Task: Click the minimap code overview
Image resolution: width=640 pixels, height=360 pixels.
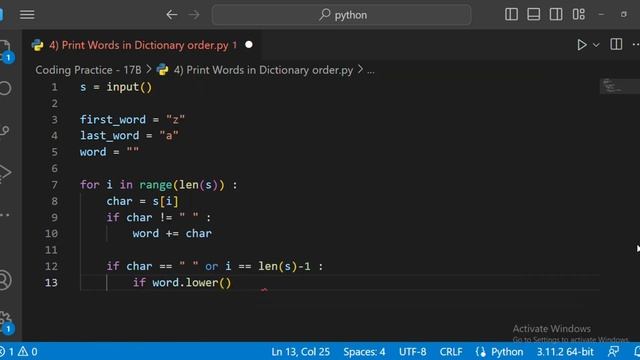Action: 620,86
